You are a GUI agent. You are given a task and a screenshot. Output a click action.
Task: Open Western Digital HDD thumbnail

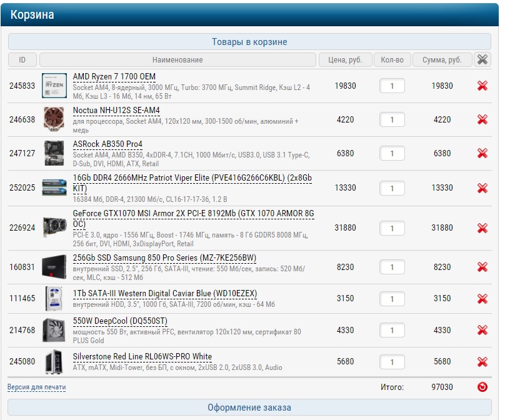[x=54, y=299]
